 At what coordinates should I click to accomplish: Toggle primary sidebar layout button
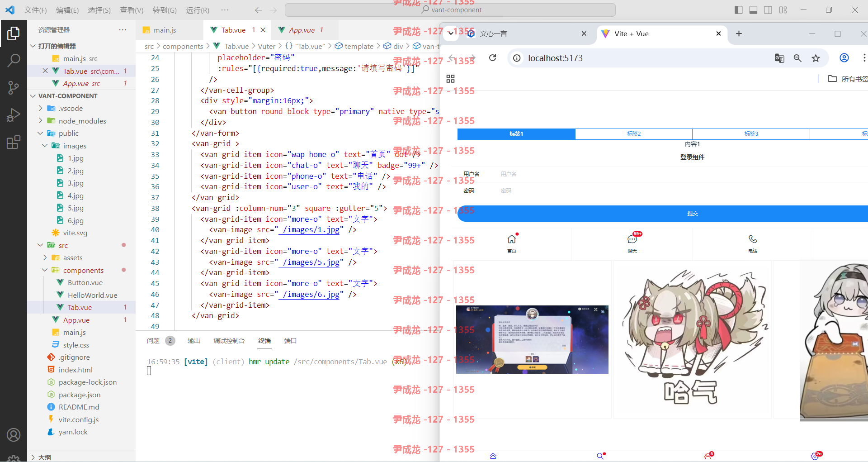tap(739, 10)
